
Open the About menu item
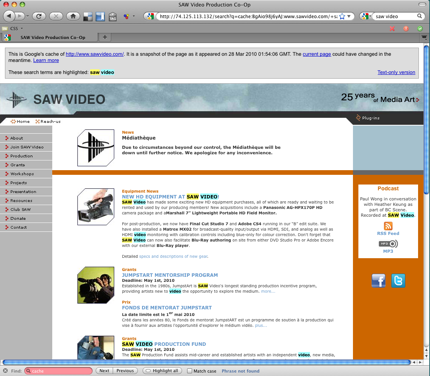pyautogui.click(x=26, y=138)
